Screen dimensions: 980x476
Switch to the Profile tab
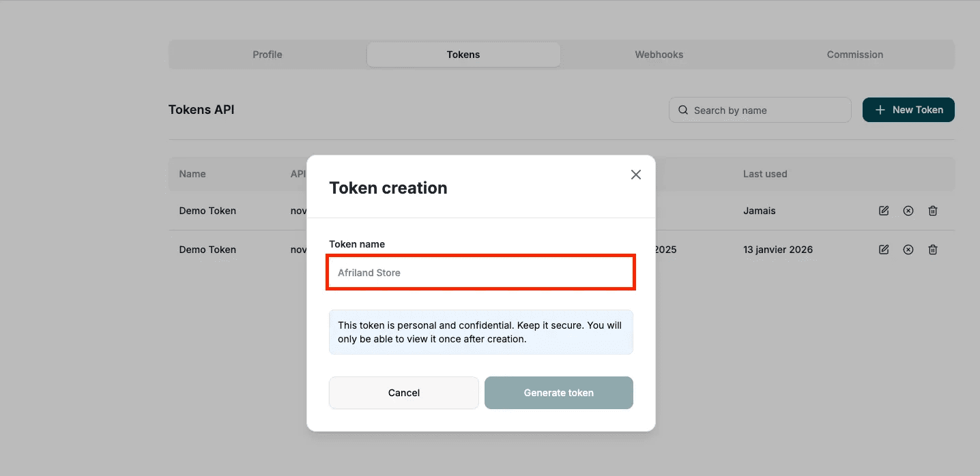[x=267, y=55]
